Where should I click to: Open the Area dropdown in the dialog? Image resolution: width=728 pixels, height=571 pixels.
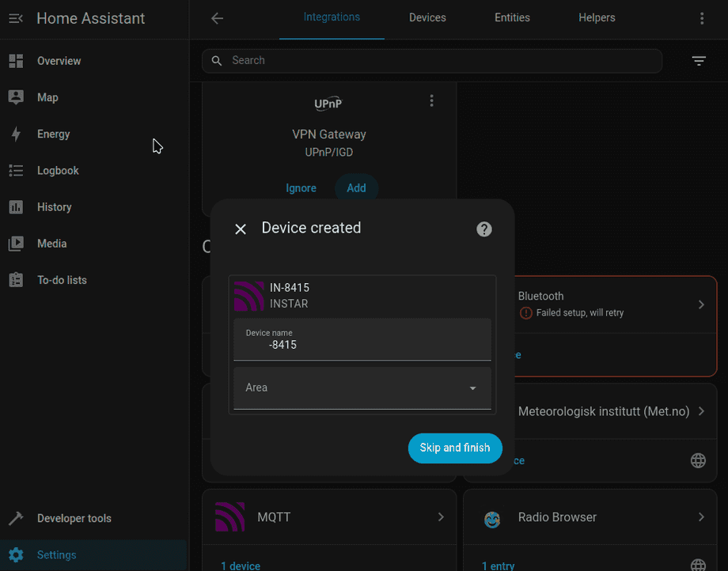point(472,388)
